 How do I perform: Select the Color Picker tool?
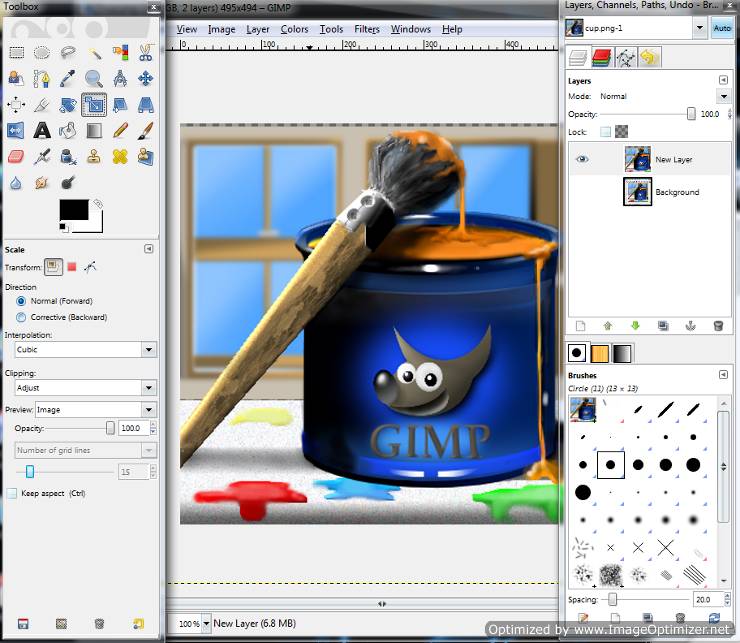tap(68, 78)
